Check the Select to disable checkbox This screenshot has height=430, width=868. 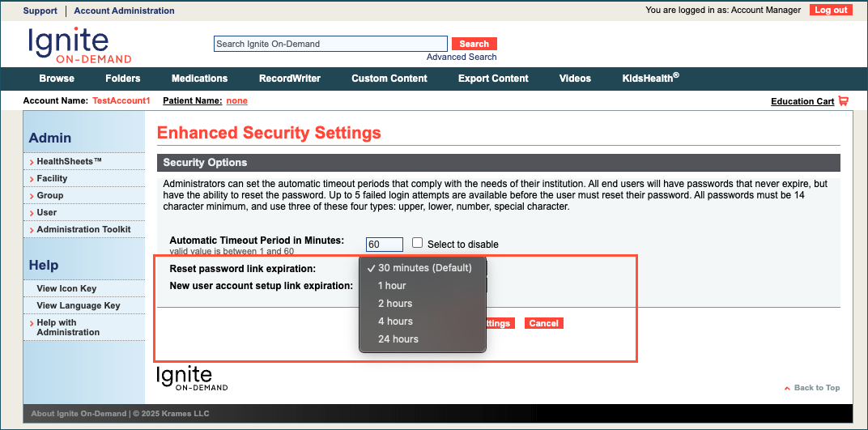[418, 243]
